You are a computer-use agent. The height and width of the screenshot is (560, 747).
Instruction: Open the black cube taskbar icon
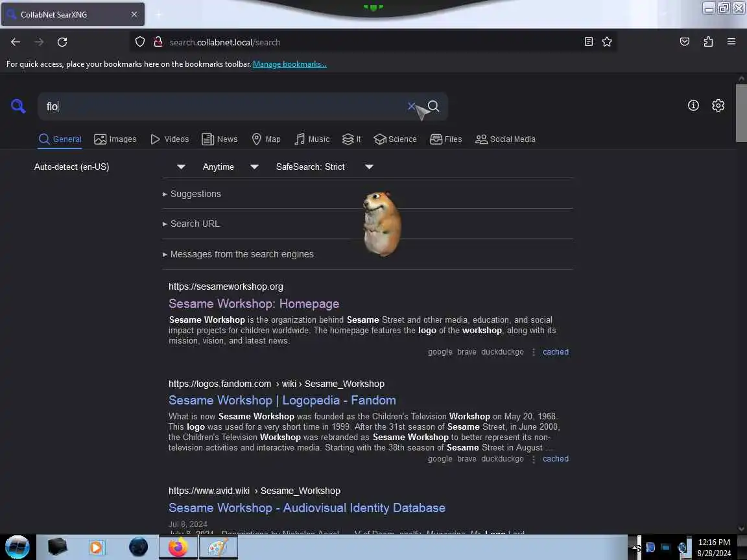pyautogui.click(x=57, y=547)
